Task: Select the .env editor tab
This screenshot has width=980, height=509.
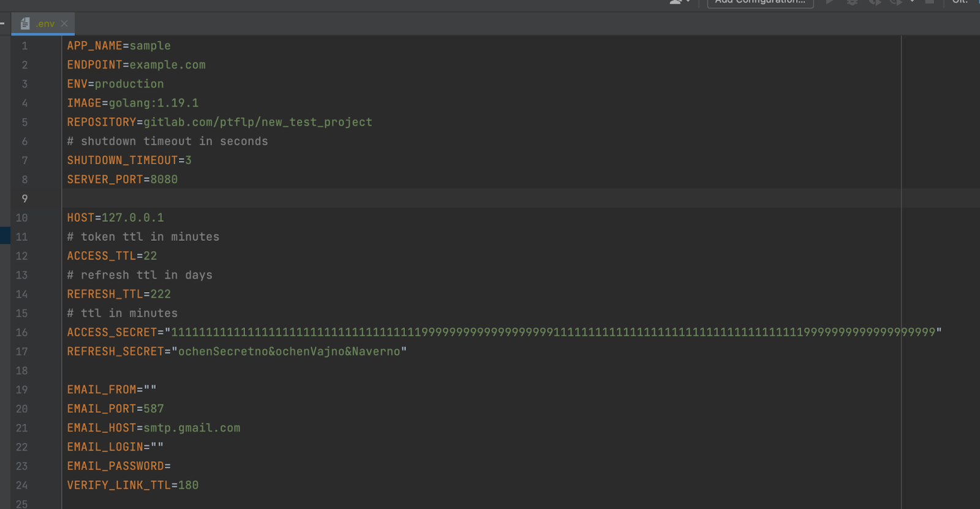Action: [45, 24]
